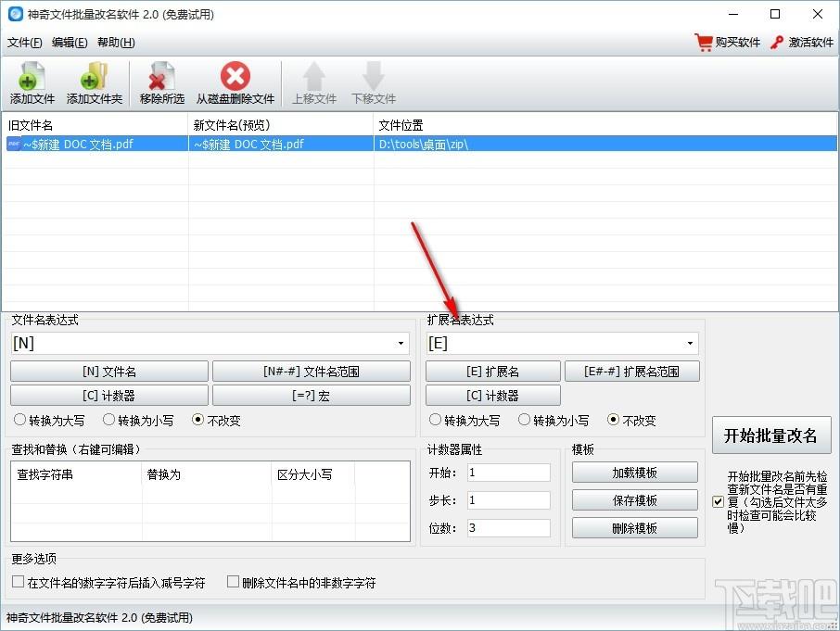The height and width of the screenshot is (631, 840).
Task: Click the app logo in the title bar
Action: pyautogui.click(x=16, y=14)
